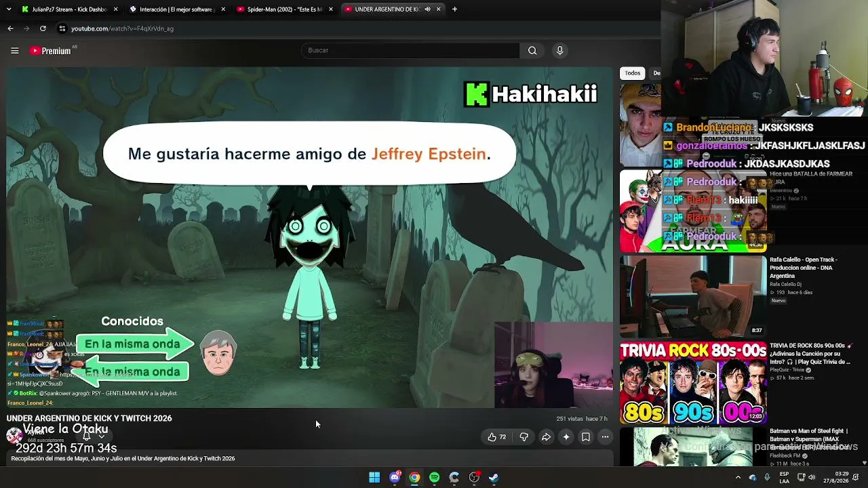
Task: Open the Batman vs Man of Steel thumbnail
Action: [x=693, y=447]
